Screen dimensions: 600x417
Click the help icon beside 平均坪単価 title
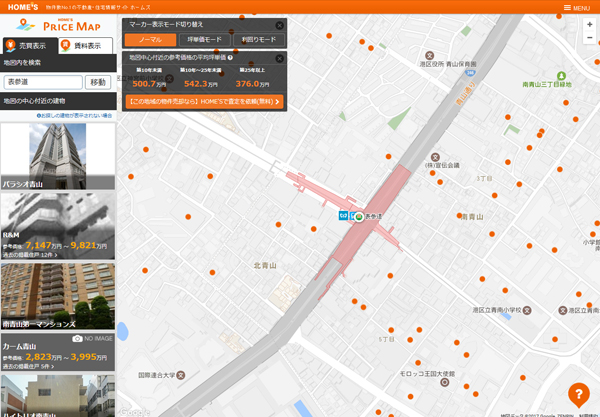coord(230,58)
